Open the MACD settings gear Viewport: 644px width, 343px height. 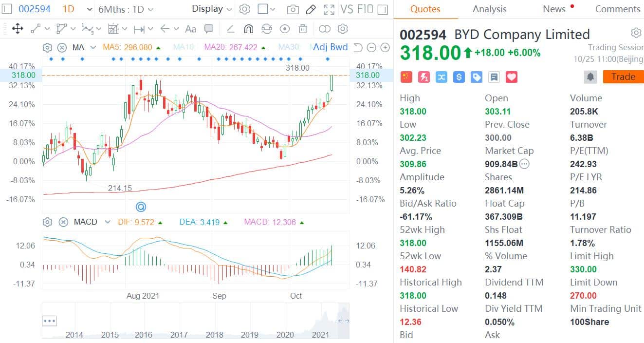47,222
